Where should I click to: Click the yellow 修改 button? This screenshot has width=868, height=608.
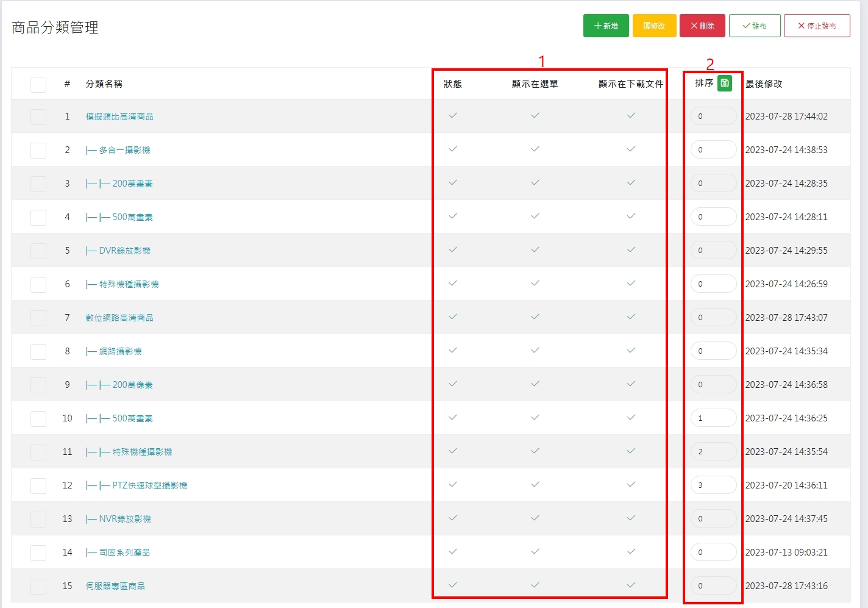tap(654, 26)
